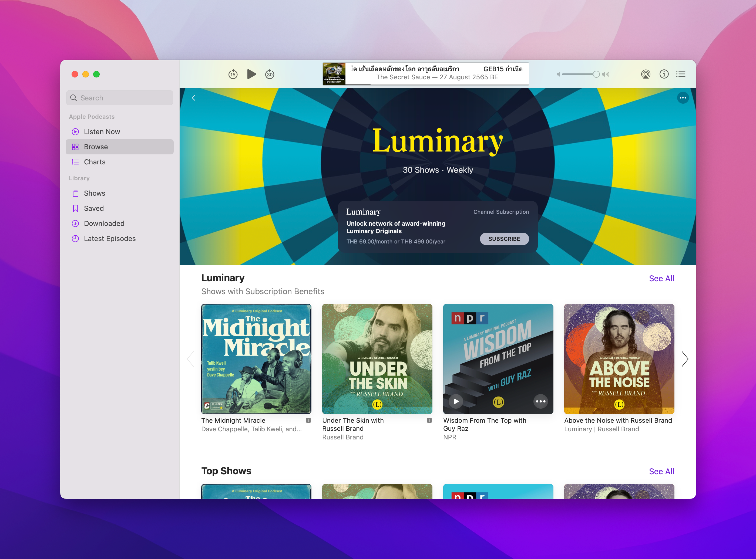Select Listen Now in sidebar
This screenshot has width=756, height=559.
(102, 132)
